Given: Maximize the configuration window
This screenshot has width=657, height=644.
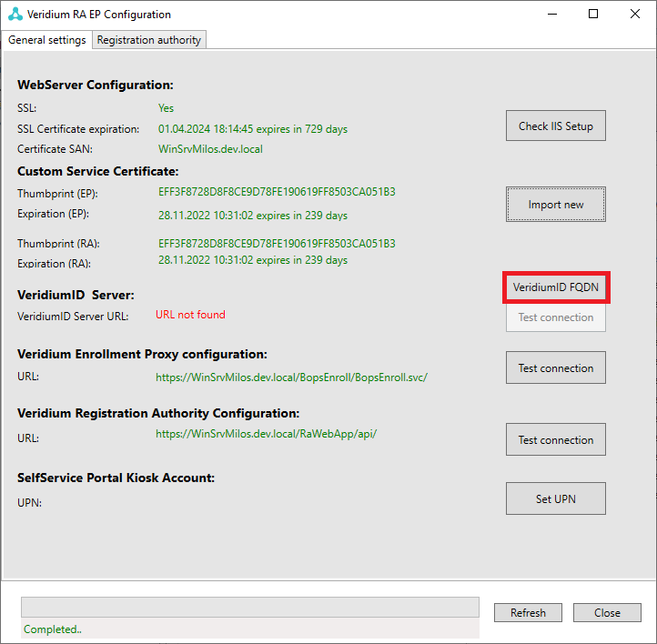Looking at the screenshot, I should click(x=593, y=15).
